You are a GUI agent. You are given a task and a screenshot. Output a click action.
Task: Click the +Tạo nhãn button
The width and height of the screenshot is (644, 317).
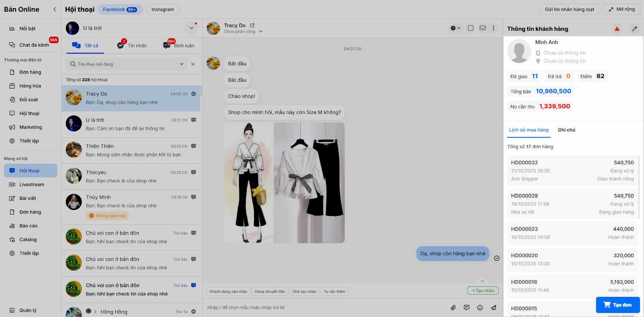483,290
